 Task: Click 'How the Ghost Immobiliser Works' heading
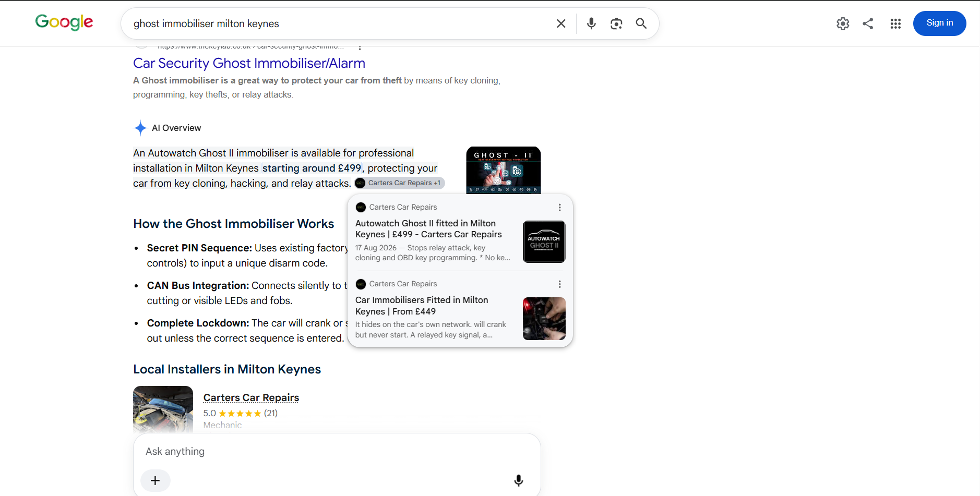pyautogui.click(x=233, y=224)
